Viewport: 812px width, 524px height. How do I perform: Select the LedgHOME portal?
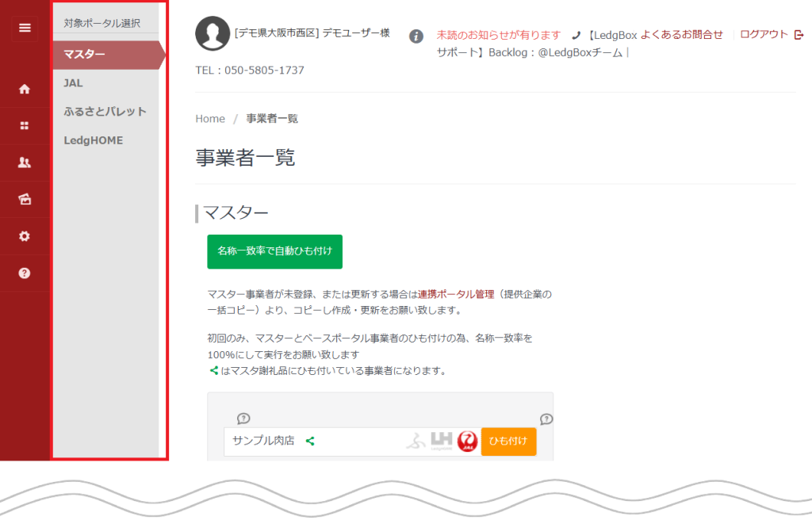point(94,140)
